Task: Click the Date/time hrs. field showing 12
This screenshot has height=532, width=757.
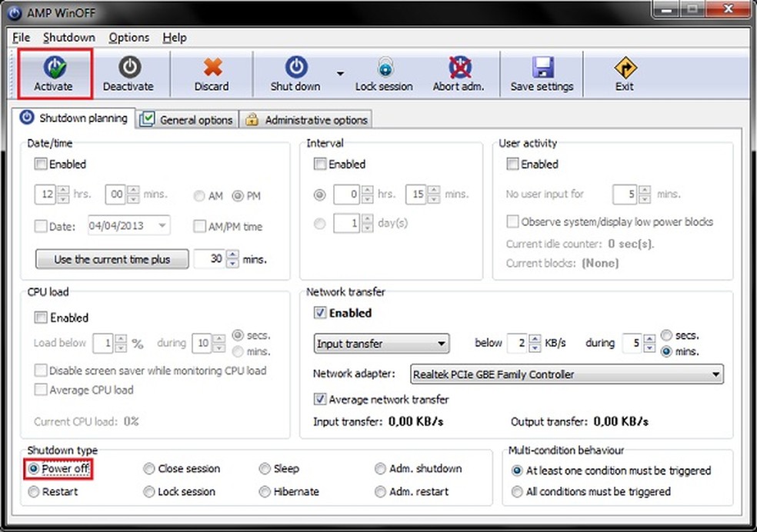Action: coord(46,195)
